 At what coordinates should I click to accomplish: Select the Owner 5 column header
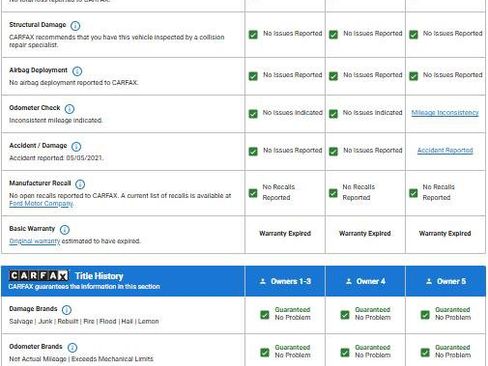(x=446, y=281)
